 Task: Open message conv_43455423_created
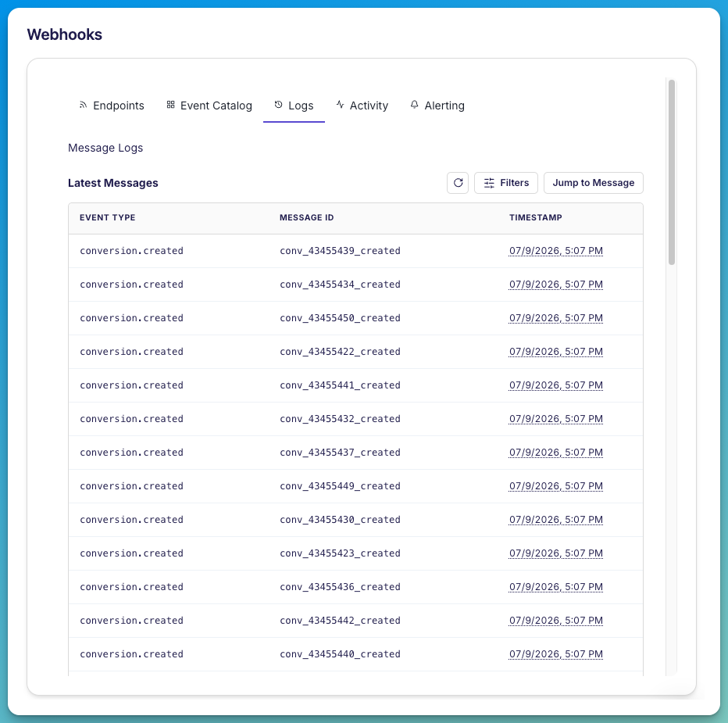click(x=340, y=553)
